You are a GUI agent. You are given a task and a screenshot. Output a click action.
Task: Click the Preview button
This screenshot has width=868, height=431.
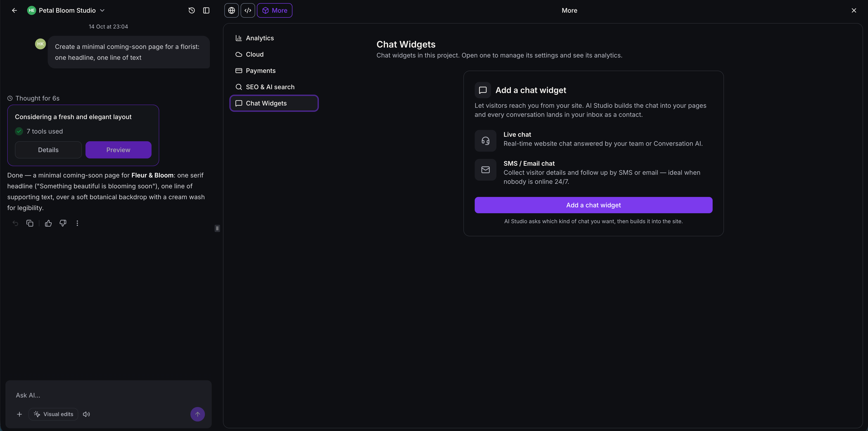118,150
